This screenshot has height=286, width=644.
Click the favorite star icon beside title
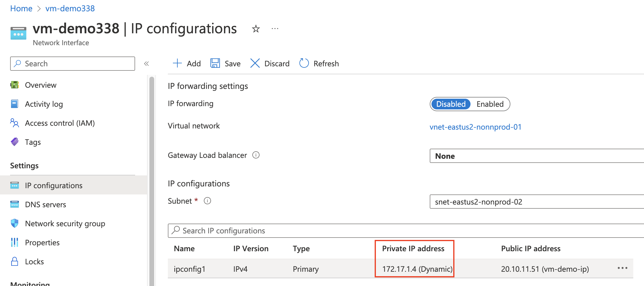[256, 29]
